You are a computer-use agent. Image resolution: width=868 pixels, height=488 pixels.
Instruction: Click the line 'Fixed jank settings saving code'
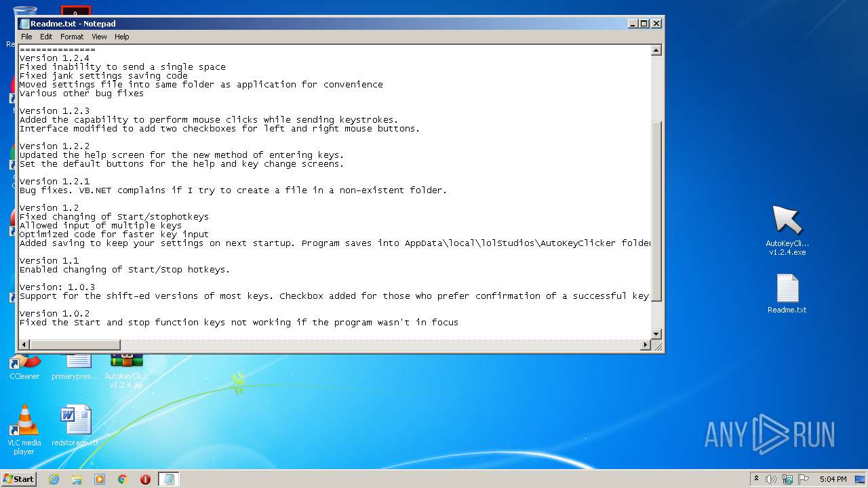pos(104,76)
